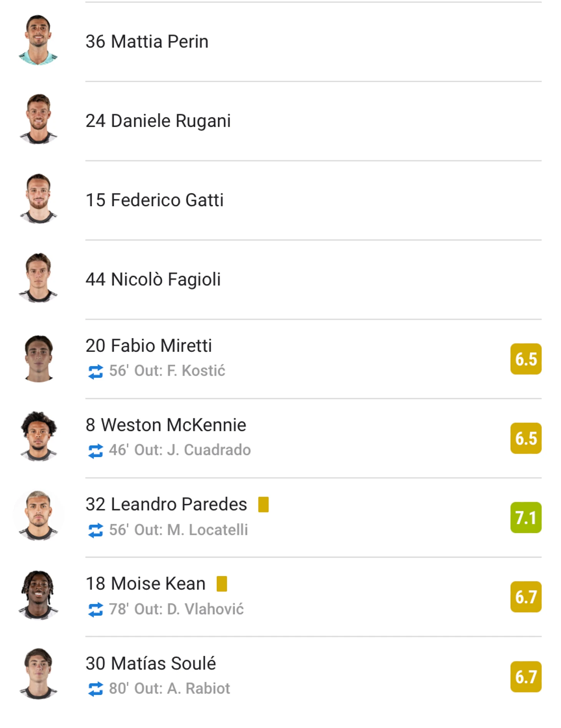
Task: Open Leandro Paredes' 7.1 rating badge
Action: [526, 517]
